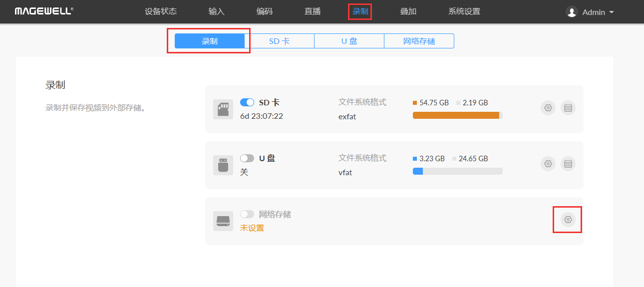This screenshot has height=287, width=644.
Task: Click the Admin user avatar icon
Action: [572, 12]
